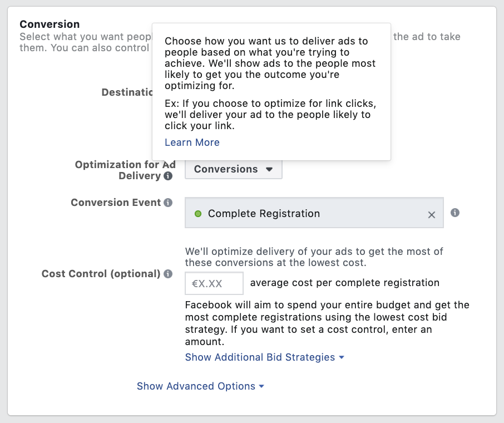The width and height of the screenshot is (504, 423).
Task: Open the Conversions dropdown
Action: (233, 169)
